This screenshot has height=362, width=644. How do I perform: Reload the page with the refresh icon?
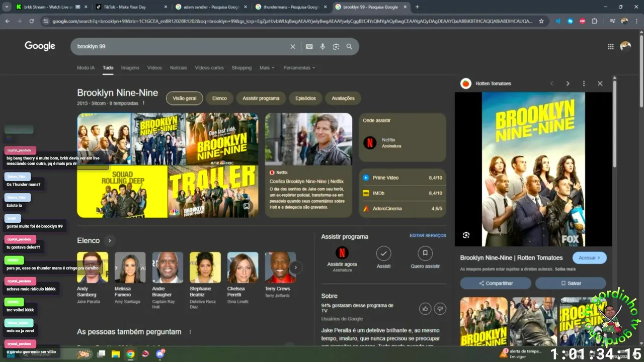point(31,21)
